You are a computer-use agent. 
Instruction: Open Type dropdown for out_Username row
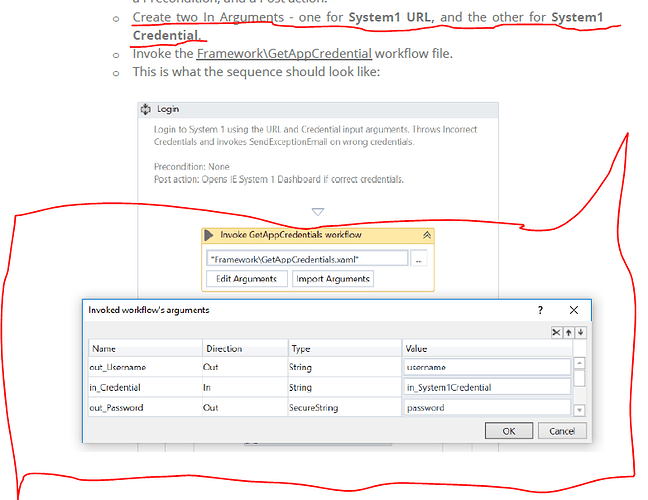345,367
